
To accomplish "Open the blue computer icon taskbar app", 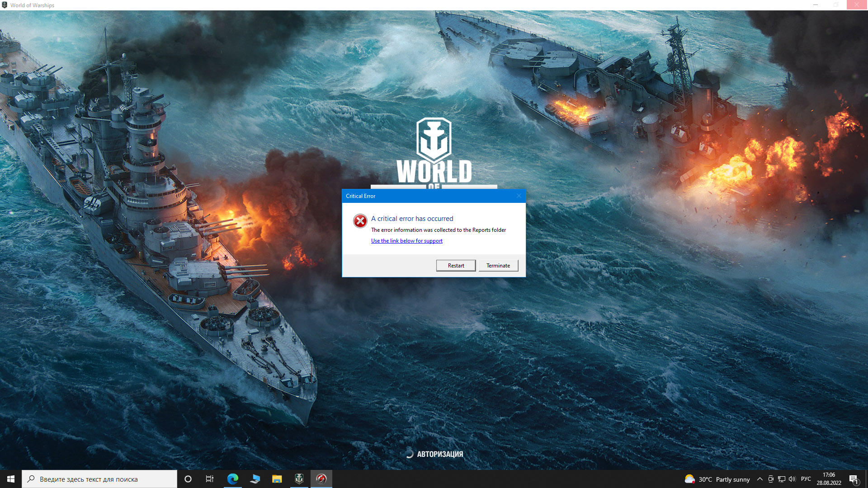I will [255, 479].
